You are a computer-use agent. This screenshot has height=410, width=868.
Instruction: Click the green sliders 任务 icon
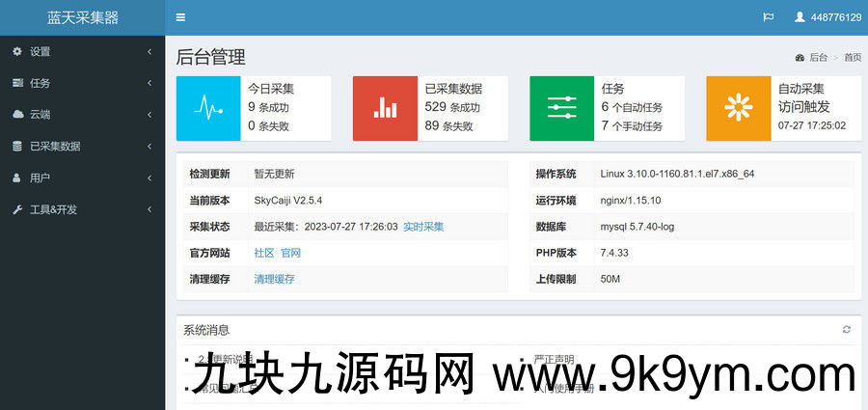click(561, 108)
